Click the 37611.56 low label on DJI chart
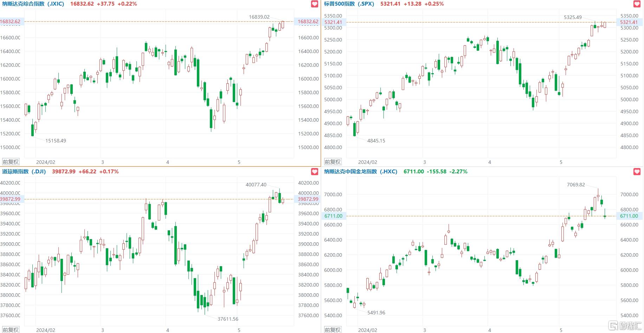The height and width of the screenshot is (333, 644). [x=228, y=319]
